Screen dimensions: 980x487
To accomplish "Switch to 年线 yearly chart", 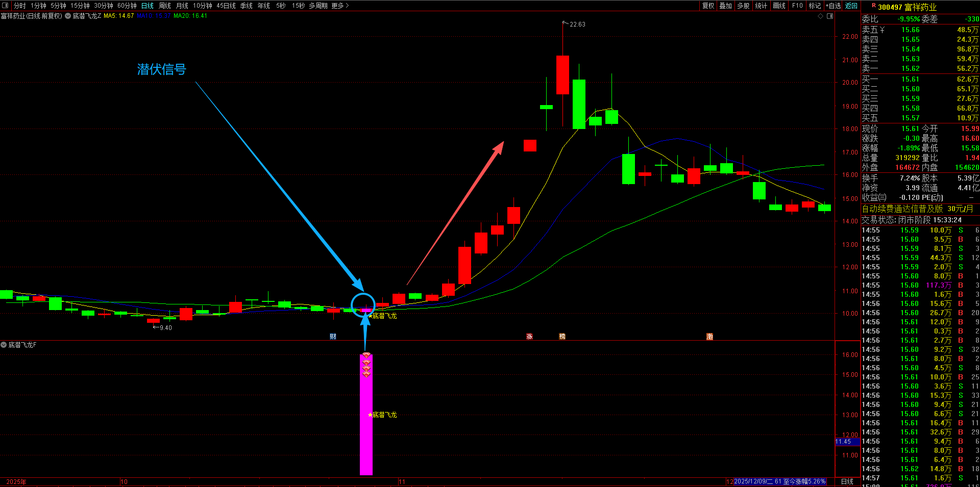I will [x=264, y=6].
